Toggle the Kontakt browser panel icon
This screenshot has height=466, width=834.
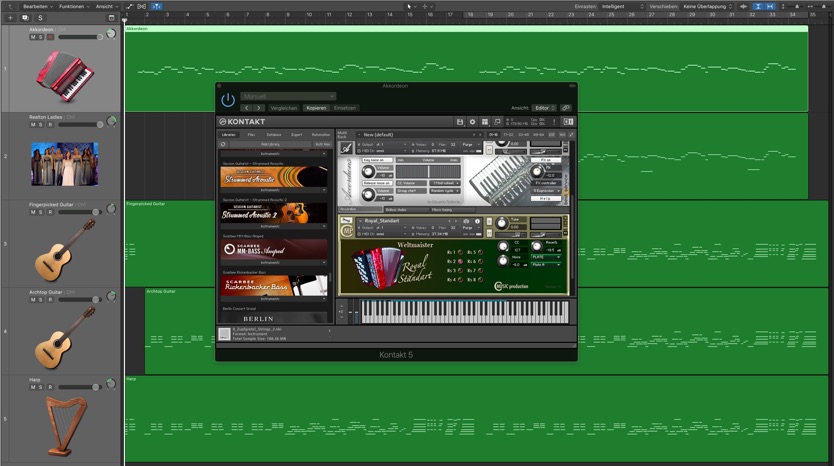(568, 122)
